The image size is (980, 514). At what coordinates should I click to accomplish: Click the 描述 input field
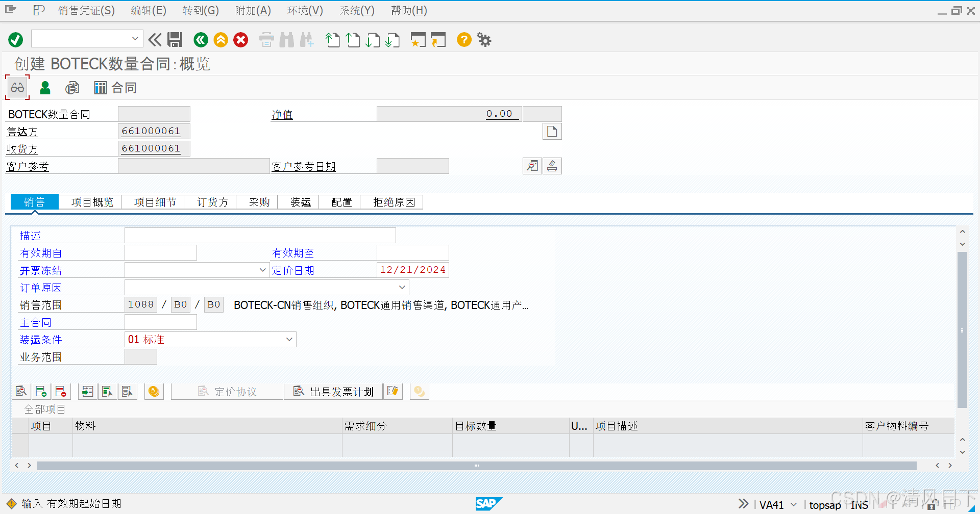click(260, 236)
